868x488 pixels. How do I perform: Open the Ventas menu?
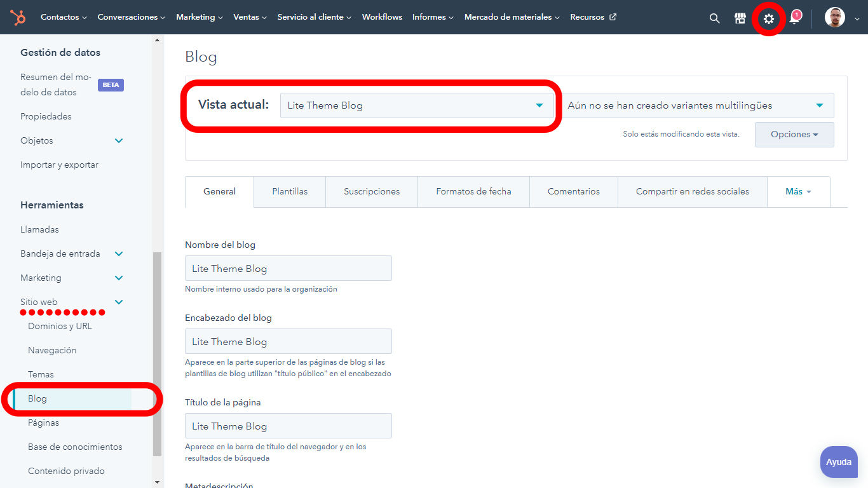point(250,17)
